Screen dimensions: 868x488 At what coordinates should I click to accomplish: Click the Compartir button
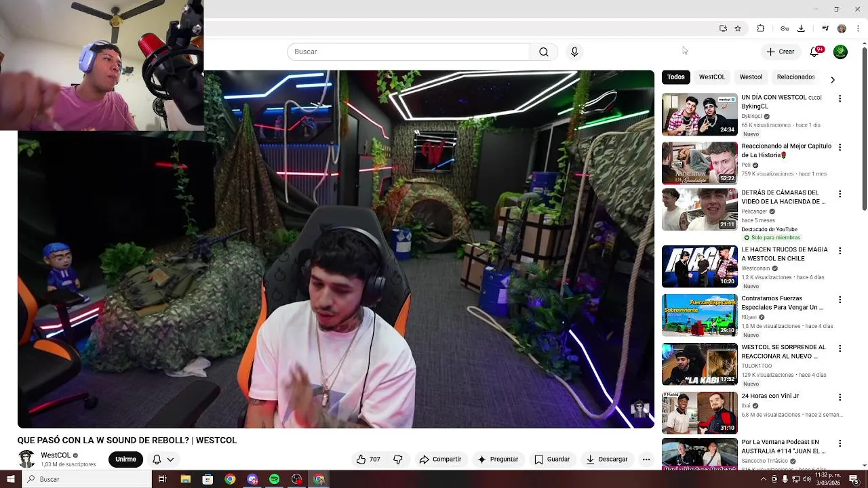[x=440, y=460]
